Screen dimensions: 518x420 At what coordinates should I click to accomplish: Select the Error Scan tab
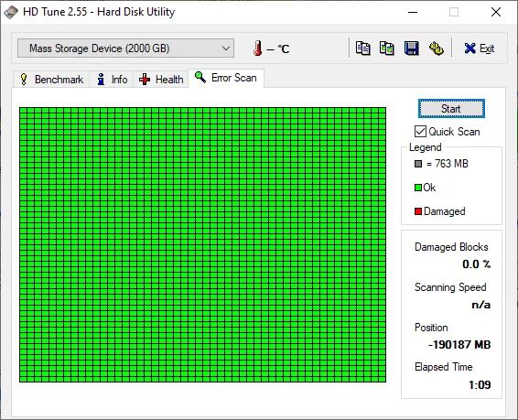pos(226,78)
